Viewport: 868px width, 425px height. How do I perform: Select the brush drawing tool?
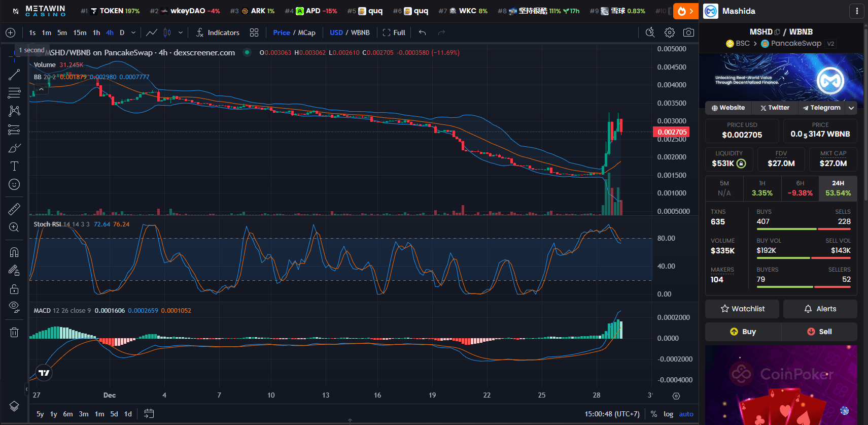click(x=14, y=148)
